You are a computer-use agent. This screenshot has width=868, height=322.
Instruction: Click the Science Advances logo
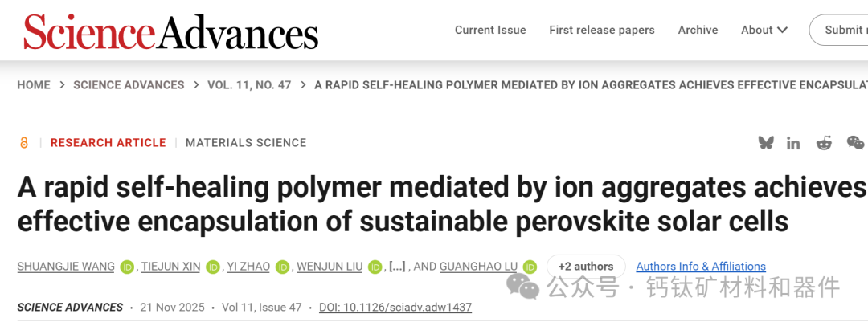tap(171, 32)
